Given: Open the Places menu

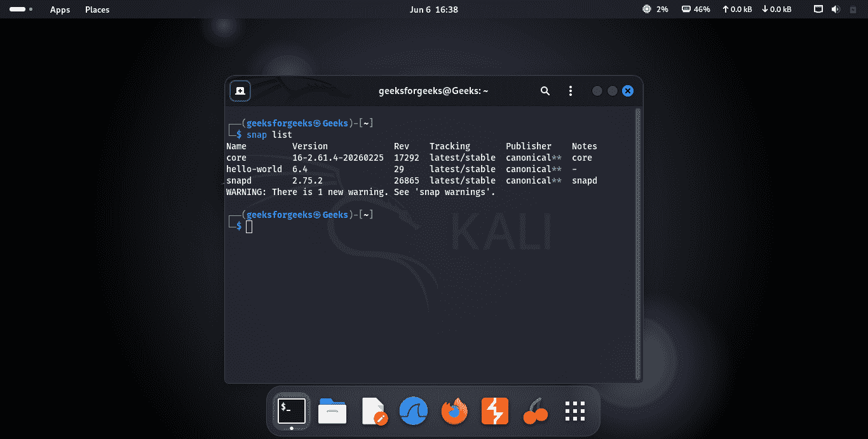Looking at the screenshot, I should [x=97, y=10].
